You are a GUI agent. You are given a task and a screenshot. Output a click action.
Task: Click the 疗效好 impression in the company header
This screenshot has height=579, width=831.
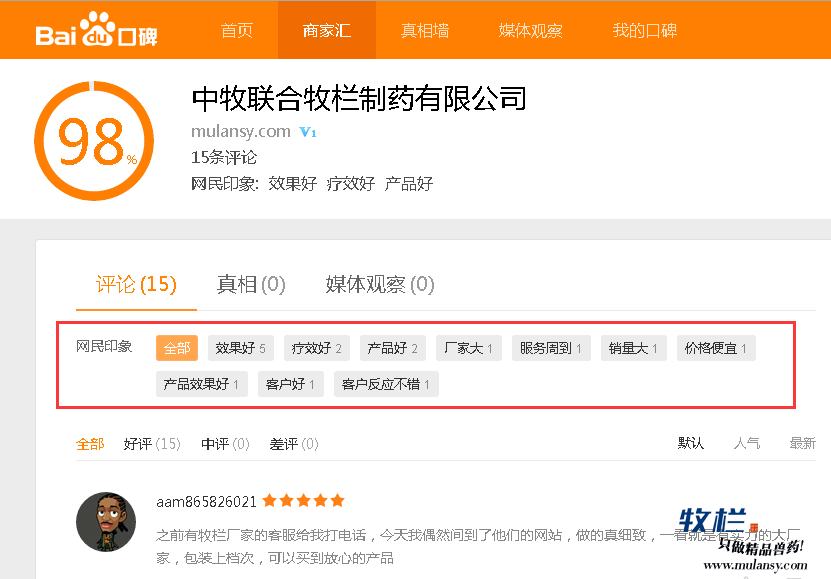(351, 184)
